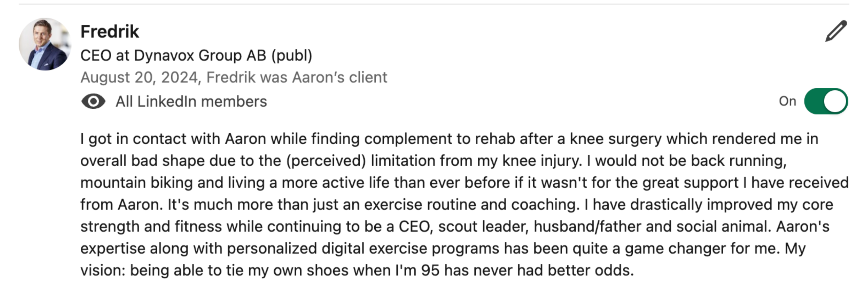Click the text 'strength and fitness while continuing'
This screenshot has width=868, height=304.
coord(211,226)
